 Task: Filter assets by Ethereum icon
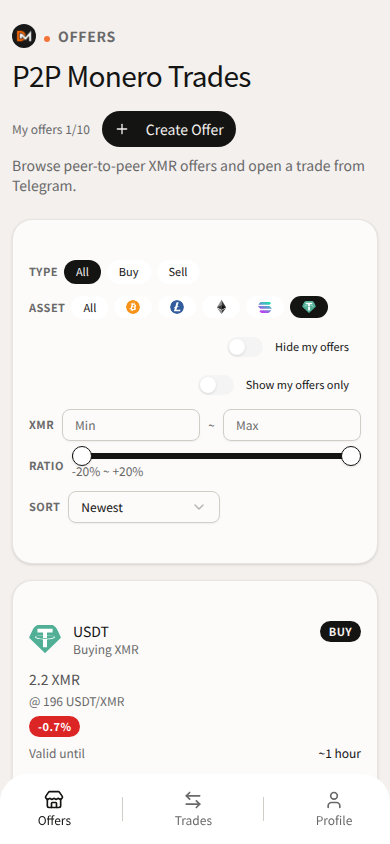pyautogui.click(x=221, y=307)
